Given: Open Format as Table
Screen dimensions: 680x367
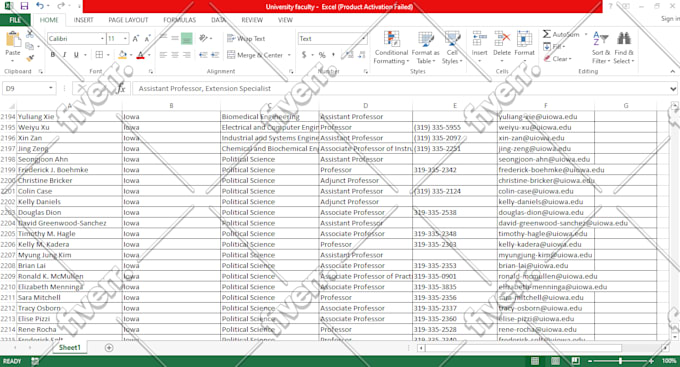Looking at the screenshot, I should [x=425, y=48].
